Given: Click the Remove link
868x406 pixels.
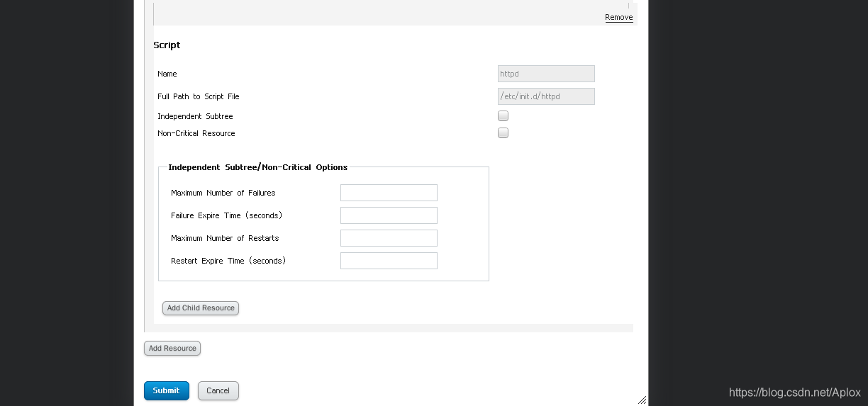Looking at the screenshot, I should point(618,18).
